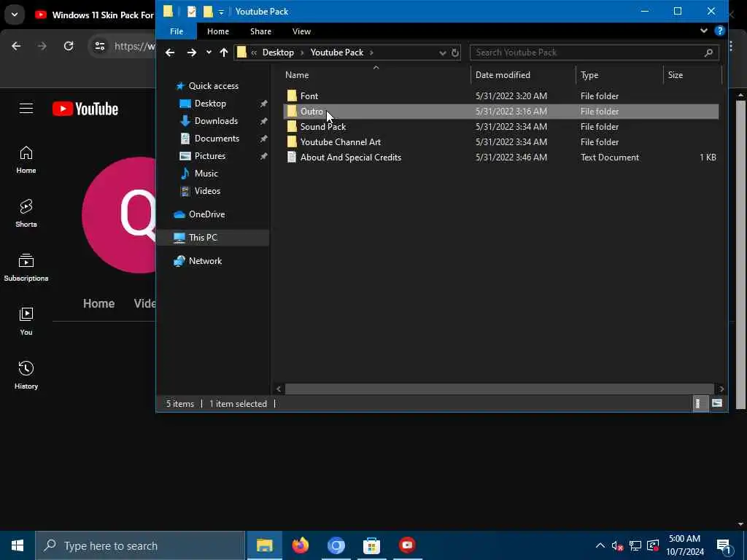This screenshot has width=747, height=560.
Task: Select Quick access in navigation pane
Action: tap(214, 86)
